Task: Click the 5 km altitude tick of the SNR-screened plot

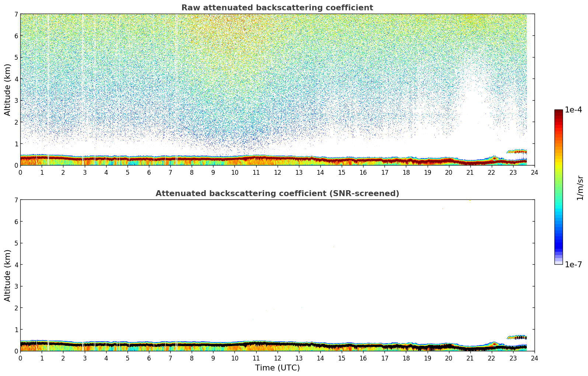Action: [16, 243]
